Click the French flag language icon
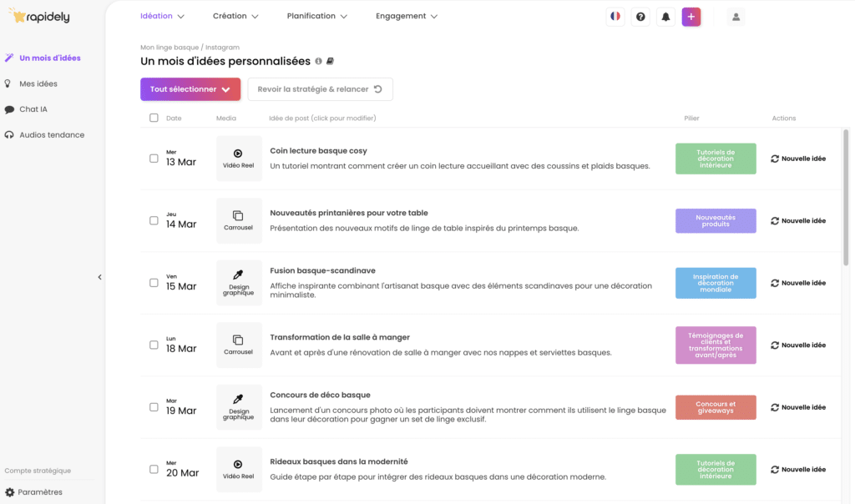Screen dimensions: 855x504 [615, 17]
